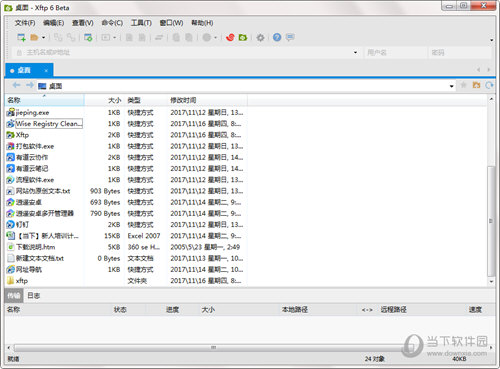Open toolbar overflow arrow at toolbar's right end
Image resolution: width=500 pixels, height=369 pixels.
492,40
